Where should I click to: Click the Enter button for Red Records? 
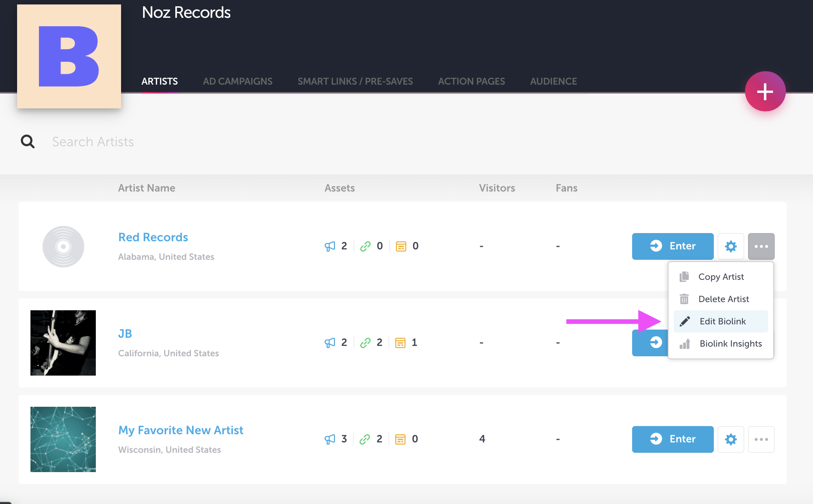[672, 246]
